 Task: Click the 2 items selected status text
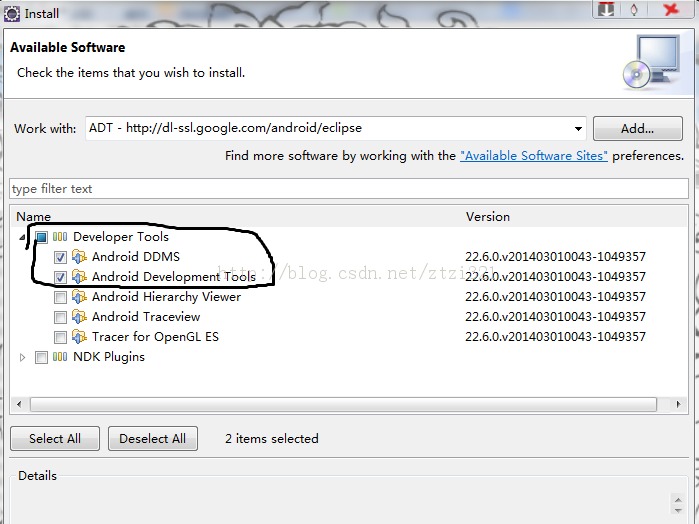click(271, 439)
